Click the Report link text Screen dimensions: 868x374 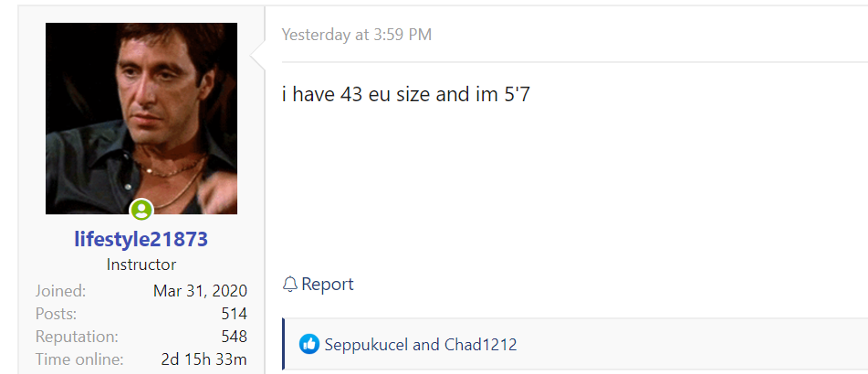click(328, 285)
